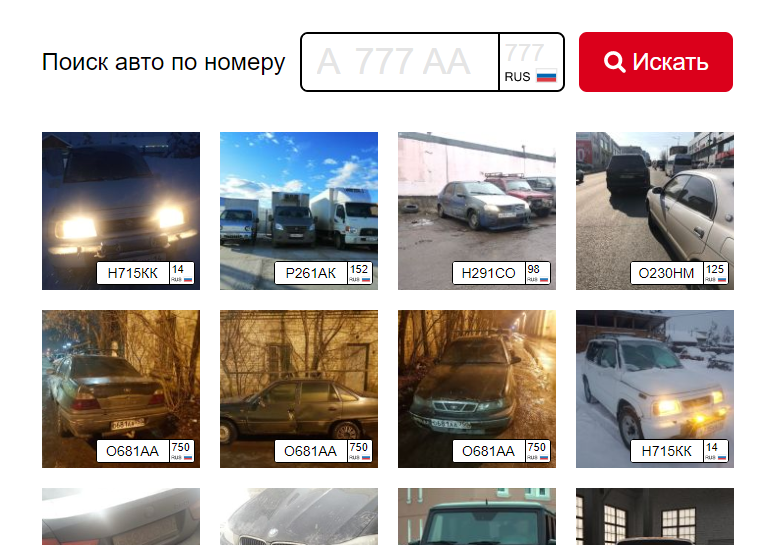Open the night car photo H715KK

121,210
